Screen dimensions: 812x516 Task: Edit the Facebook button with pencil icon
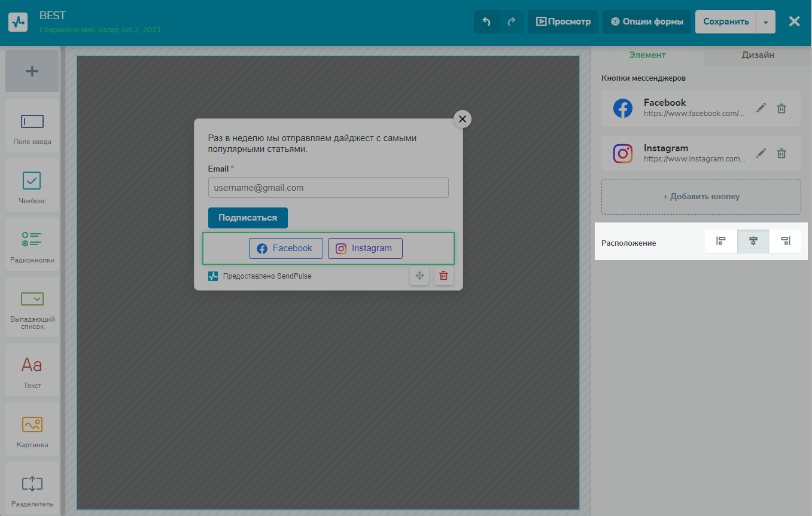(761, 108)
